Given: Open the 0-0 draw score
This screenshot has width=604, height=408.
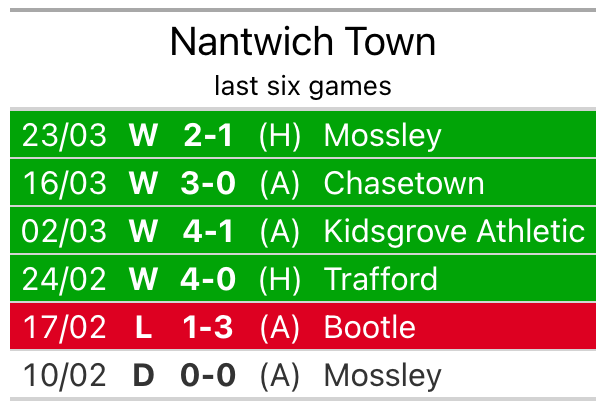Looking at the screenshot, I should point(208,376).
